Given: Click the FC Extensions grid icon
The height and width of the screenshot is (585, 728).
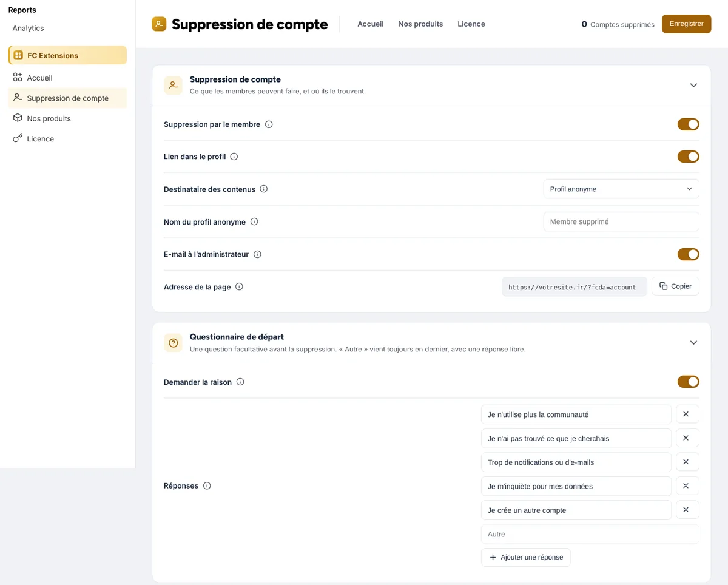Looking at the screenshot, I should point(18,55).
